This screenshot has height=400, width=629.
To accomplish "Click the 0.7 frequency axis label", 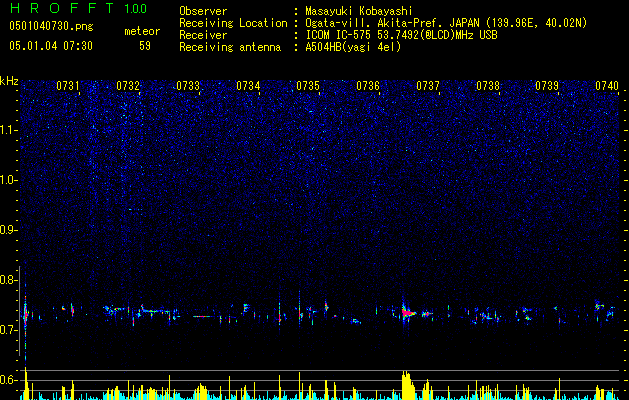I will pyautogui.click(x=9, y=330).
